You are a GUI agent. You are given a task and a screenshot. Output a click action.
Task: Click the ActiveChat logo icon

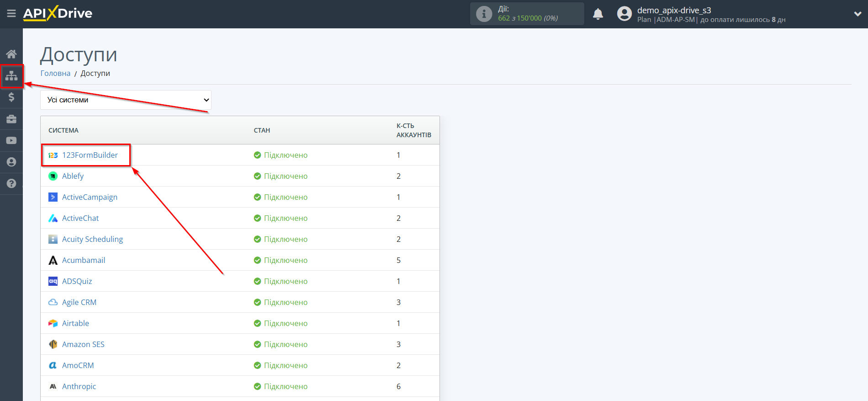pyautogui.click(x=53, y=218)
